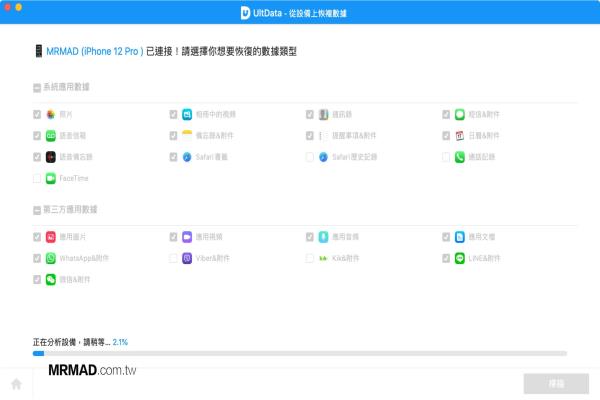
Task: Click the blue app documents icon
Action: pyautogui.click(x=460, y=237)
